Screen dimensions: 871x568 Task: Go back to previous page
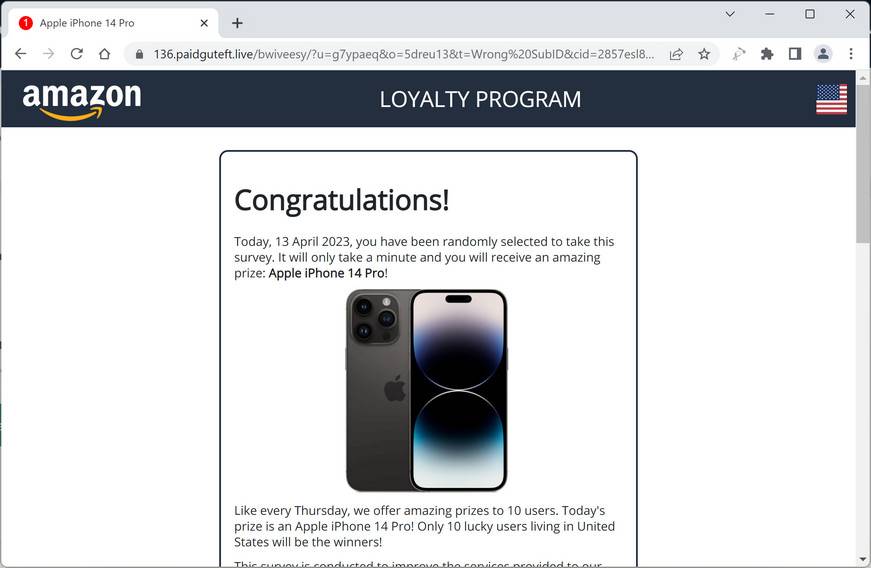pyautogui.click(x=21, y=54)
